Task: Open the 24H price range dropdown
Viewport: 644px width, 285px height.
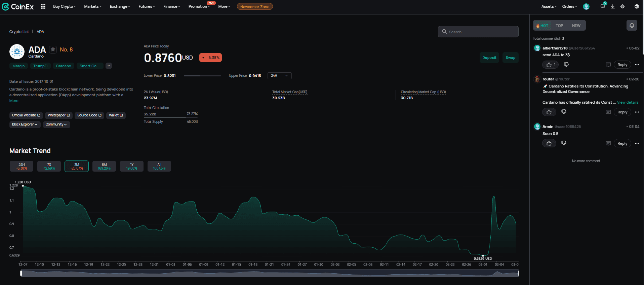Action: tap(280, 76)
